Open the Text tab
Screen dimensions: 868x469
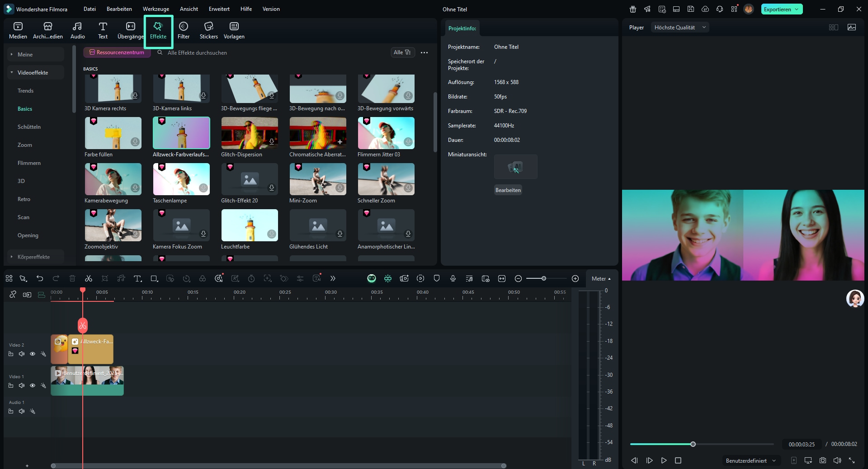point(103,30)
